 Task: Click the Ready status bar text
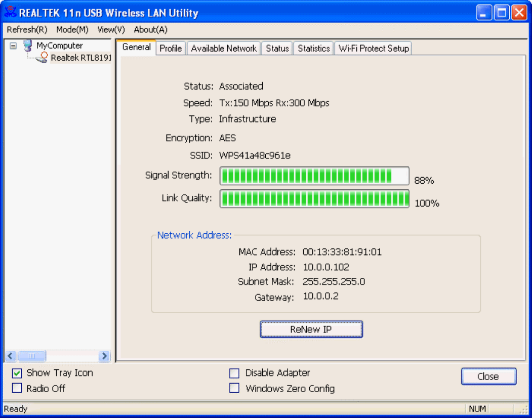[16, 409]
